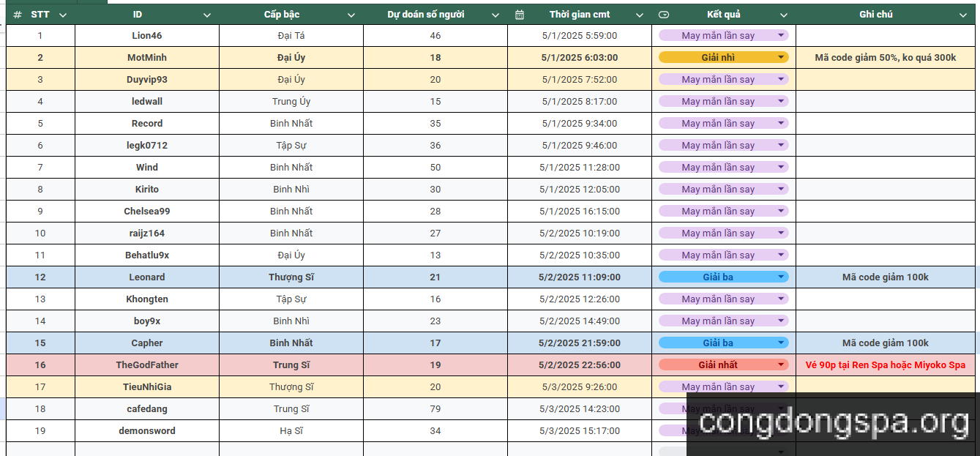Open the Cấp bậc column dropdown arrow
The width and height of the screenshot is (980, 456).
point(351,15)
